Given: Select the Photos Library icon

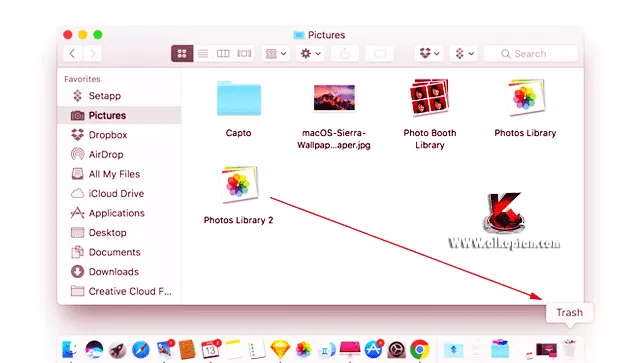Looking at the screenshot, I should 525,97.
